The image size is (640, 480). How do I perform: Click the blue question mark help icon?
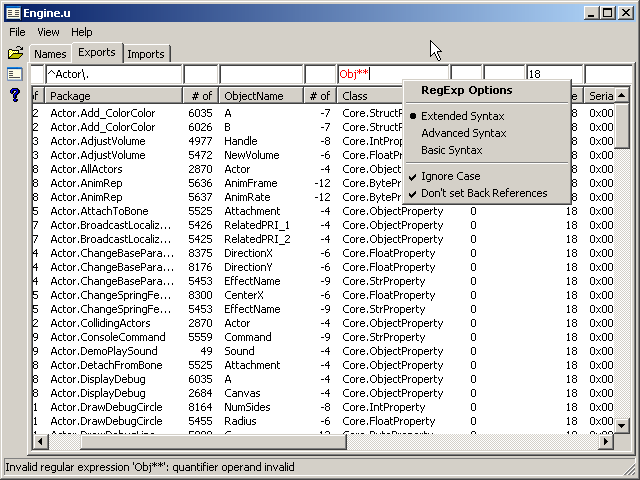point(15,95)
